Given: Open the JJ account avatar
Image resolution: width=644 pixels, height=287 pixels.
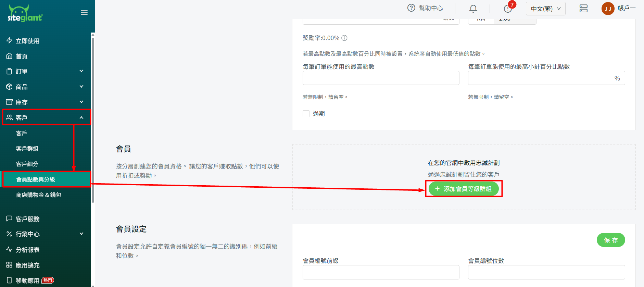Looking at the screenshot, I should click(x=608, y=9).
